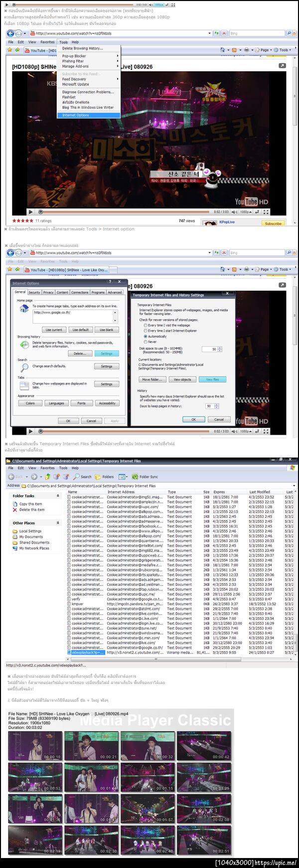Image resolution: width=299 pixels, height=868 pixels.
Task: Expand the Pop-up Blocker submenu
Action: 90,56
